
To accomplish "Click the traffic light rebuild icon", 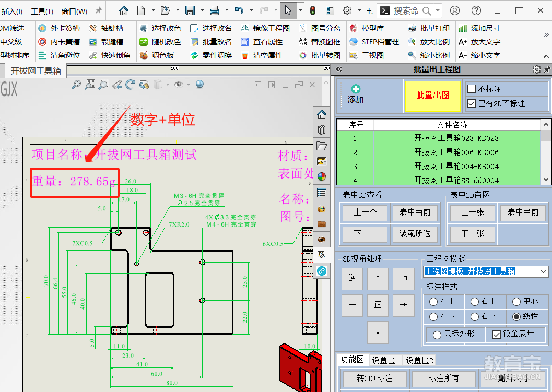I will (313, 10).
